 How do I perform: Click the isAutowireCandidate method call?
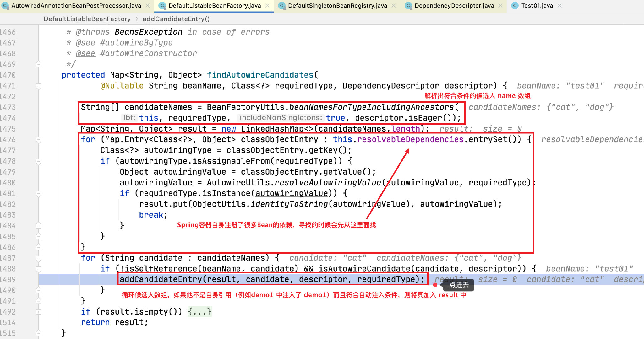(x=364, y=269)
